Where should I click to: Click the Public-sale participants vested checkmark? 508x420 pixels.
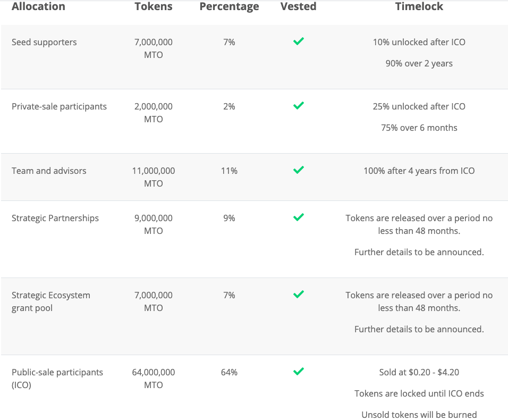(x=299, y=372)
